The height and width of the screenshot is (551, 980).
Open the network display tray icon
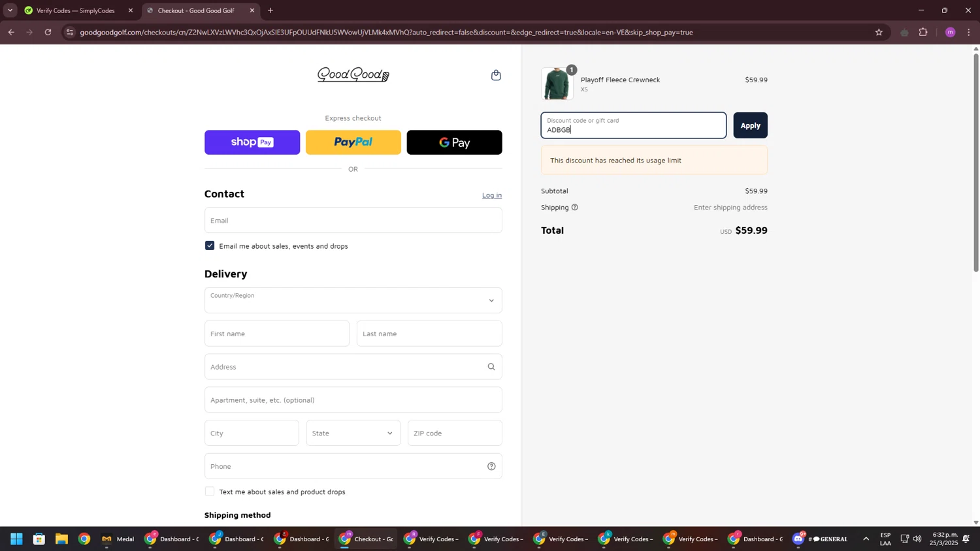pos(905,539)
